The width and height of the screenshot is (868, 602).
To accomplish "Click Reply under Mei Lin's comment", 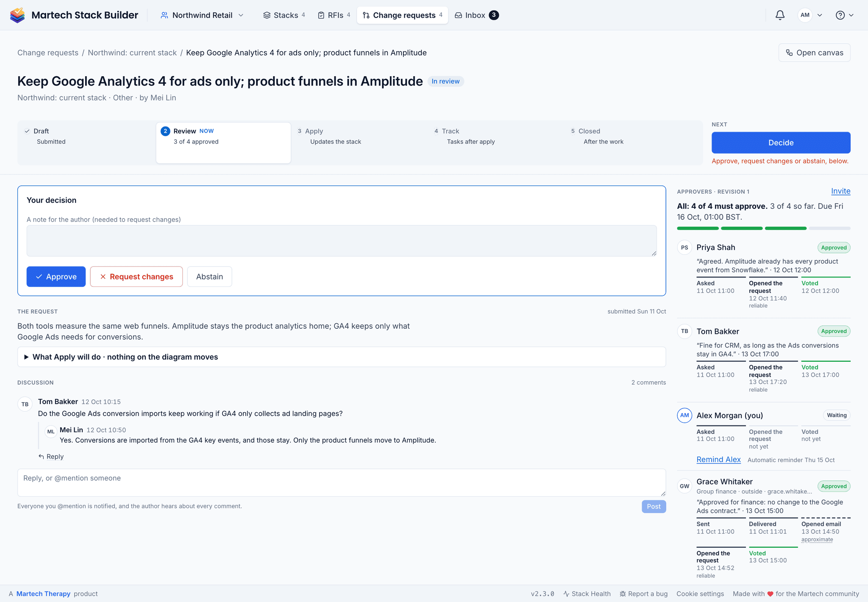I will 51,457.
